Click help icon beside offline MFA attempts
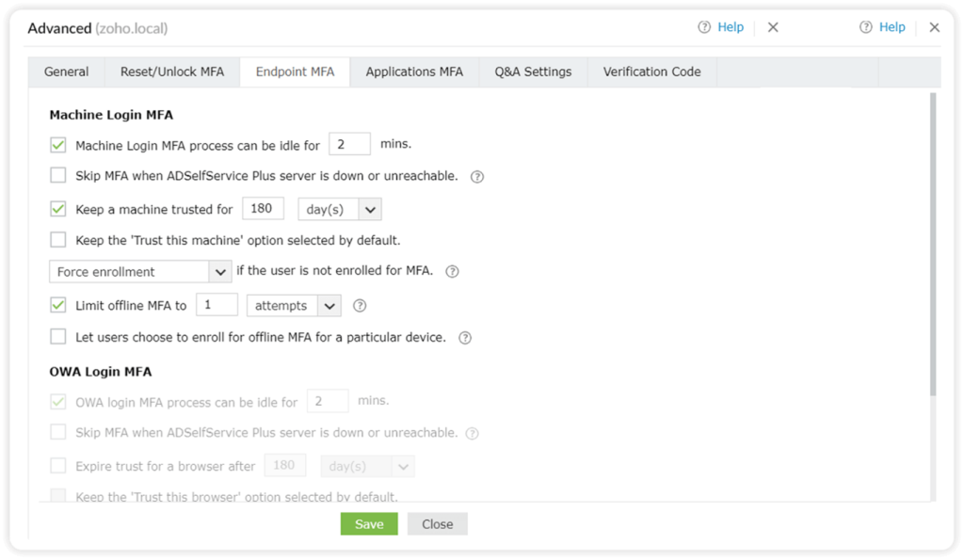This screenshot has width=964, height=560. pos(359,306)
